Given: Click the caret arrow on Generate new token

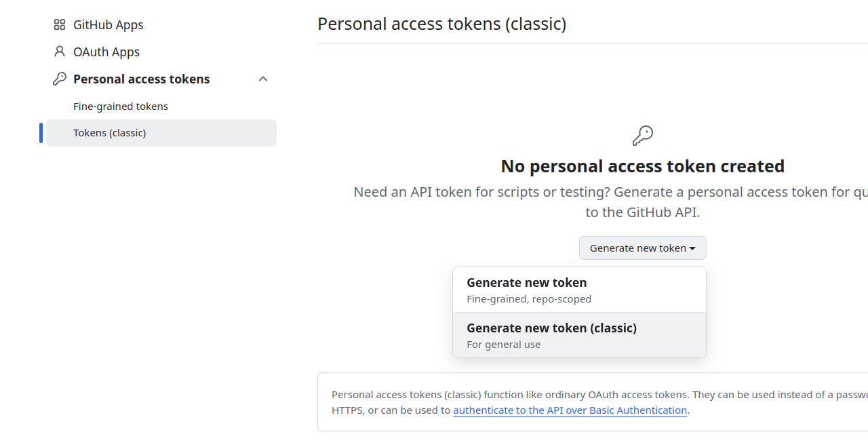Looking at the screenshot, I should click(x=692, y=249).
